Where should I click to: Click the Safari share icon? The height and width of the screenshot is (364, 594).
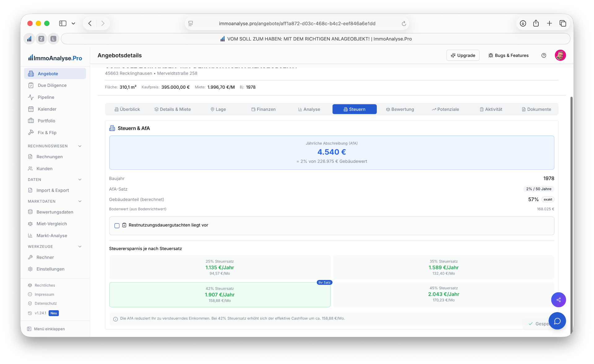[536, 23]
